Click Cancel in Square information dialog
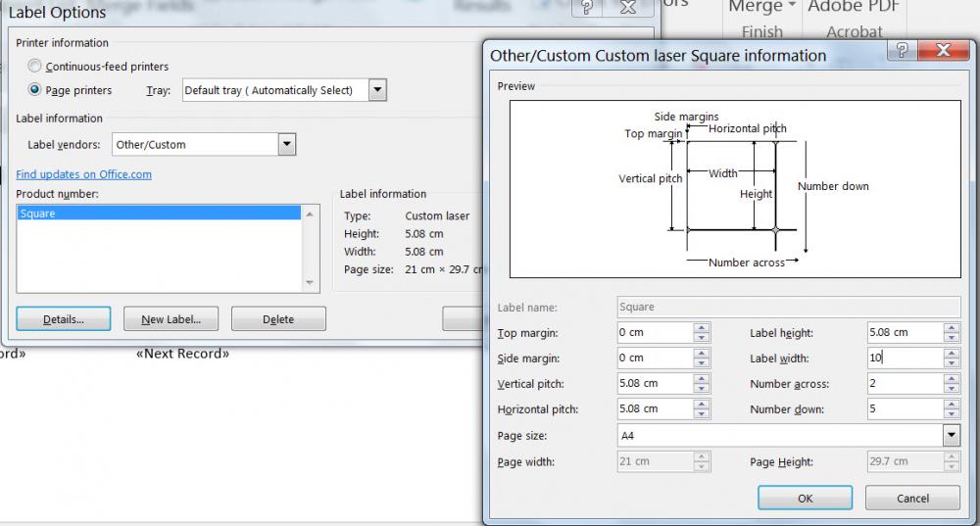 pos(912,498)
